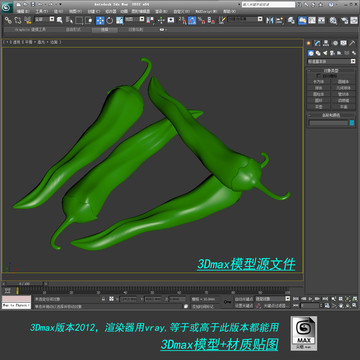Image resolution: width=360 pixels, height=360 pixels.
Task: Click the Set Keys key icon
Action: click(x=228, y=302)
